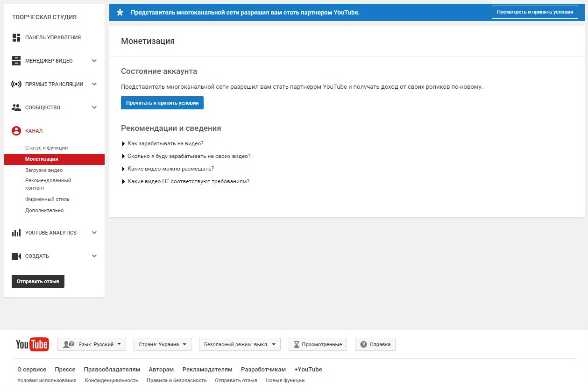588x392 pixels.
Task: Open the Разработчикам footer link
Action: 263,369
